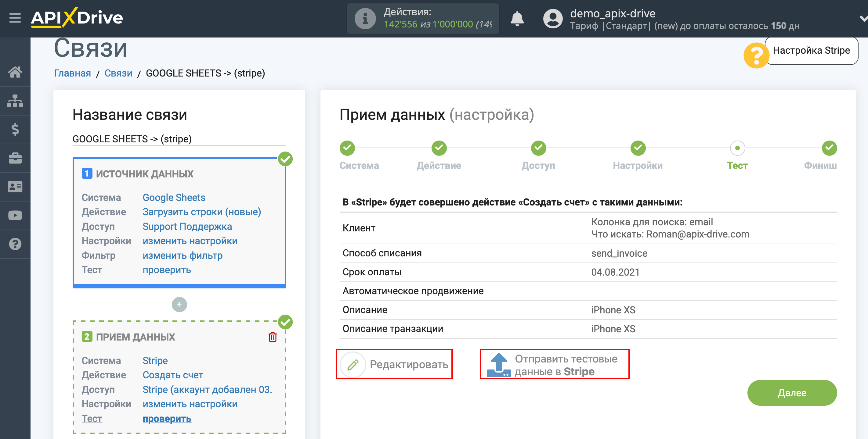Image resolution: width=868 pixels, height=439 pixels.
Task: Open the Stripe system link
Action: tap(155, 361)
